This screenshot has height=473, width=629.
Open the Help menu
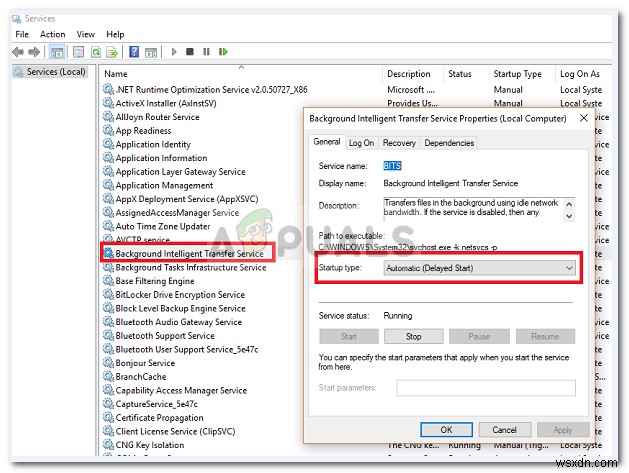click(x=115, y=35)
